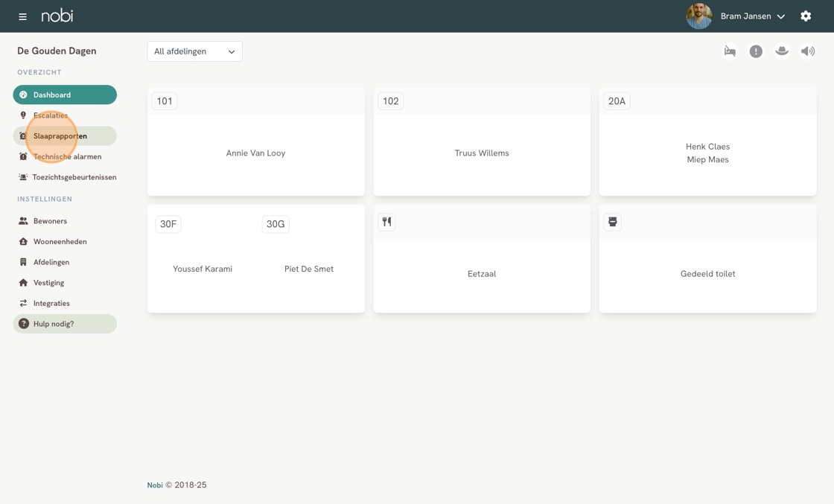Click the settings gear icon
834x504 pixels.
pyautogui.click(x=806, y=16)
